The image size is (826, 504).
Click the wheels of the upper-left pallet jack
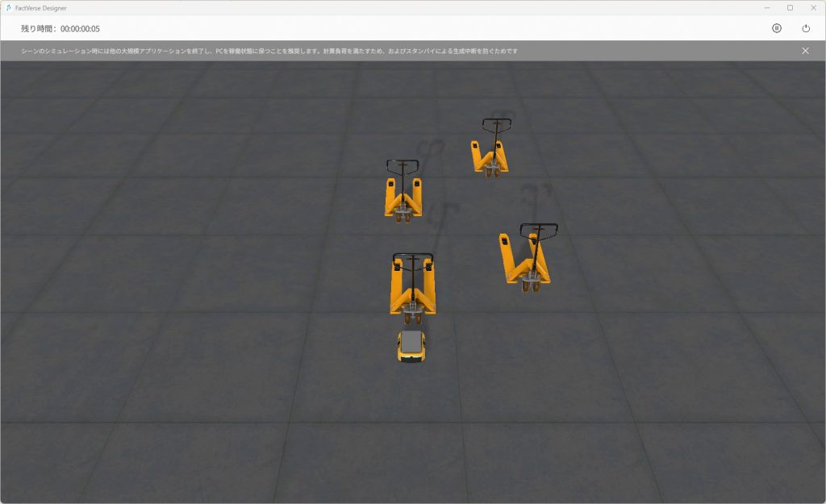(x=403, y=216)
